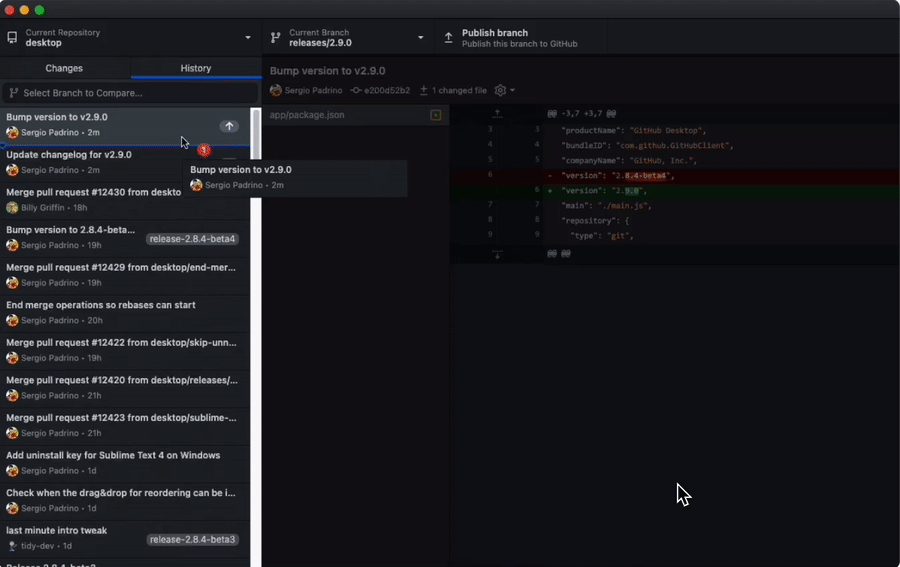
Task: Select Add uninstall key for Sublime Text 4 commit
Action: point(125,463)
